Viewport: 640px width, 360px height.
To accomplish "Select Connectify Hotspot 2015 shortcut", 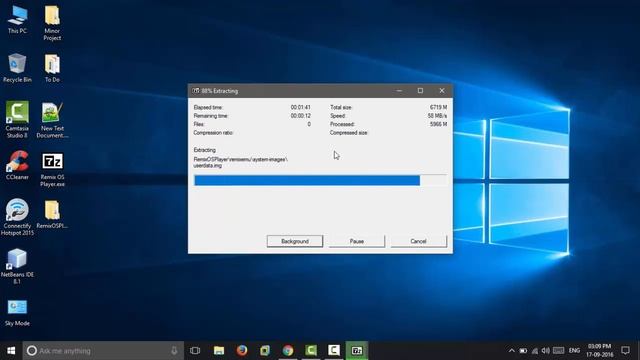I will tap(17, 217).
